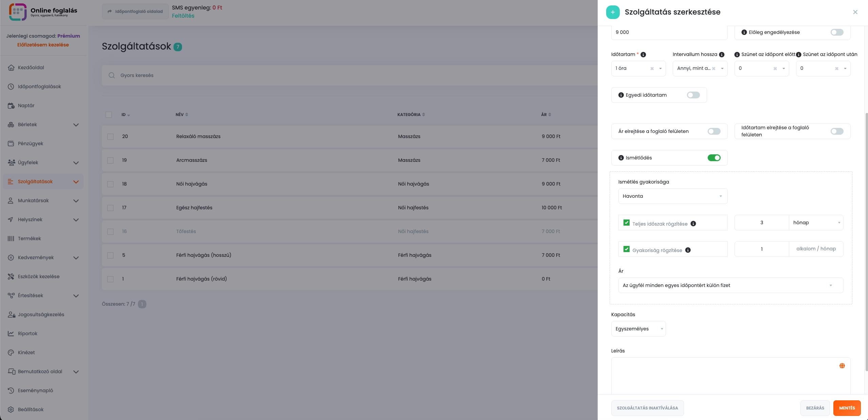Clear the Időtartam value with x icon
868x420 pixels.
coord(652,69)
